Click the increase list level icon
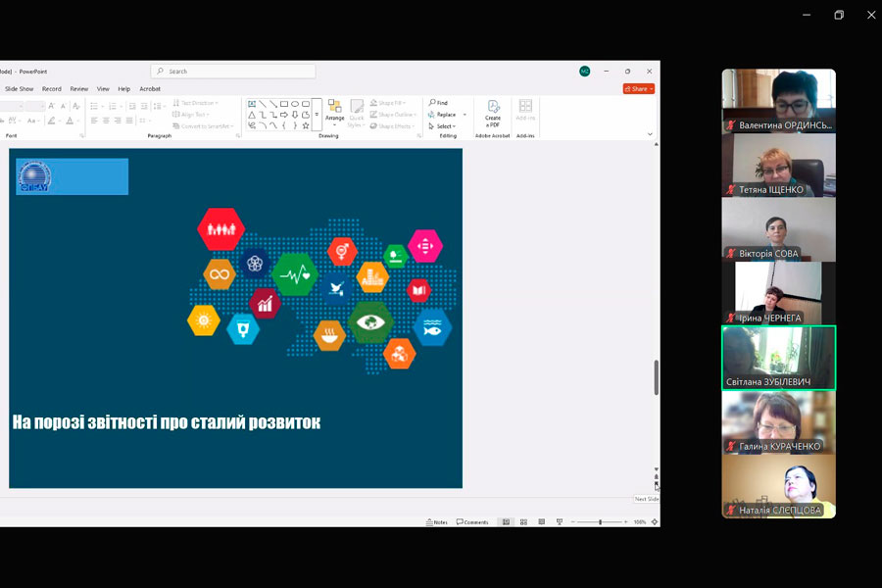The width and height of the screenshot is (882, 588). click(144, 106)
